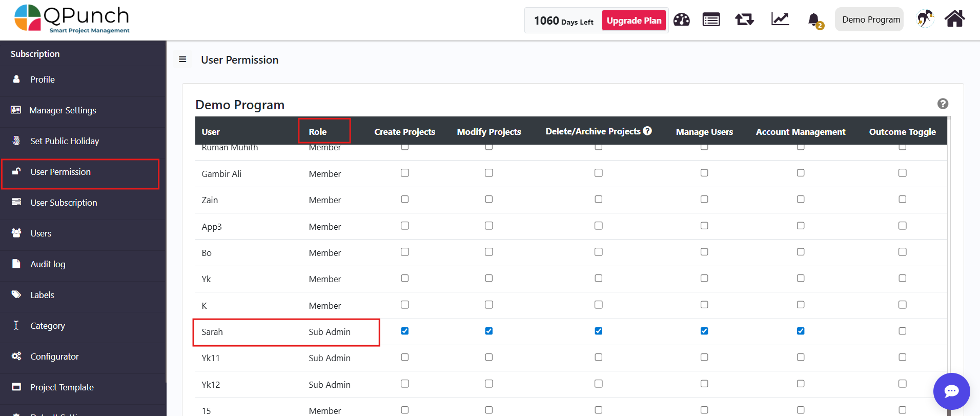The height and width of the screenshot is (416, 980).
Task: Enable Modify Projects for Yk11
Action: tap(489, 357)
